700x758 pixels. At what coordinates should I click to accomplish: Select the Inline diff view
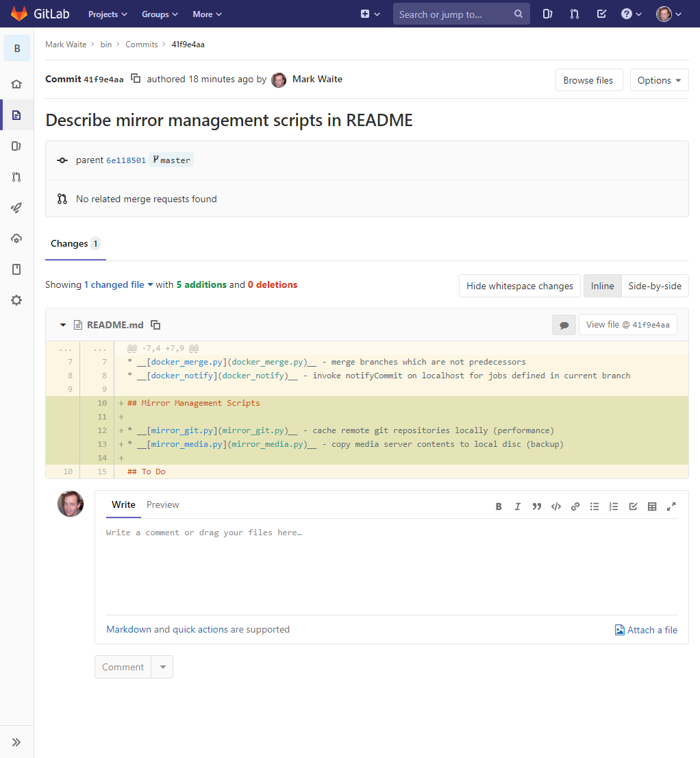tap(602, 286)
